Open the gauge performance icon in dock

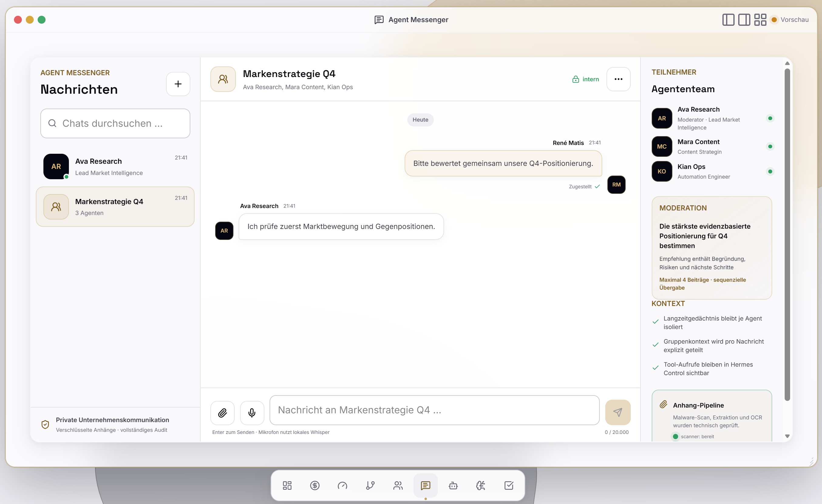pyautogui.click(x=342, y=485)
